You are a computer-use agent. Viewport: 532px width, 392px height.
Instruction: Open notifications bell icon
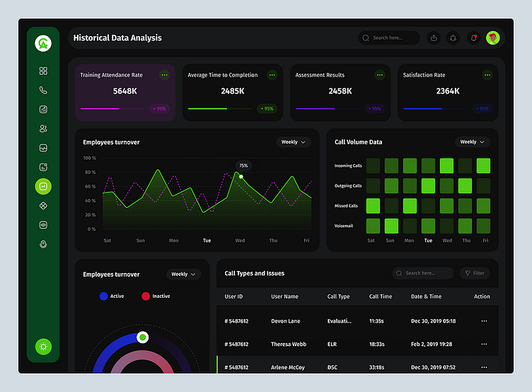click(x=474, y=38)
